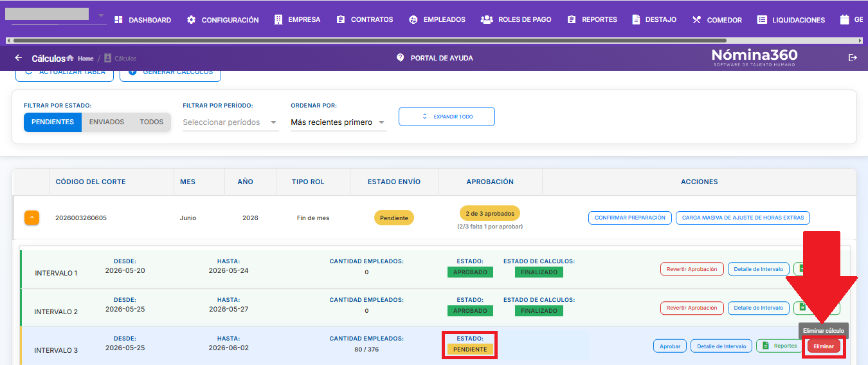Click the Destajo document icon
The height and width of the screenshot is (365, 868).
click(x=636, y=20)
